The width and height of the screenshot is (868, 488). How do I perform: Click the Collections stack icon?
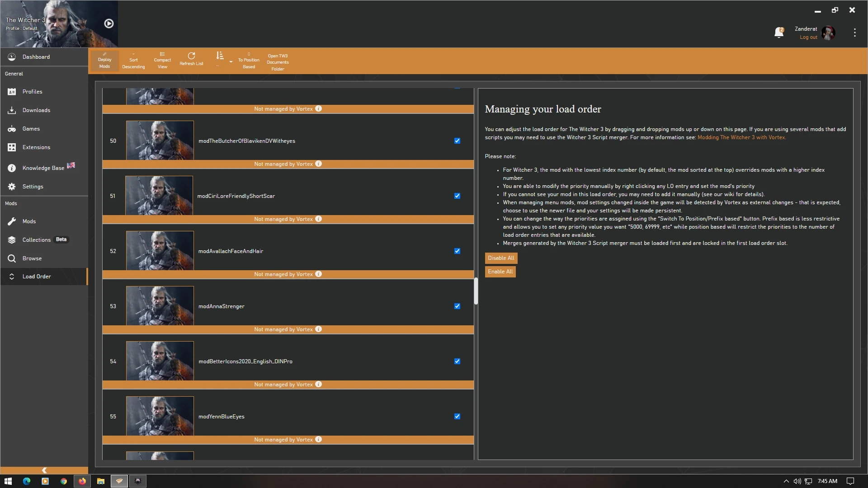click(12, 240)
